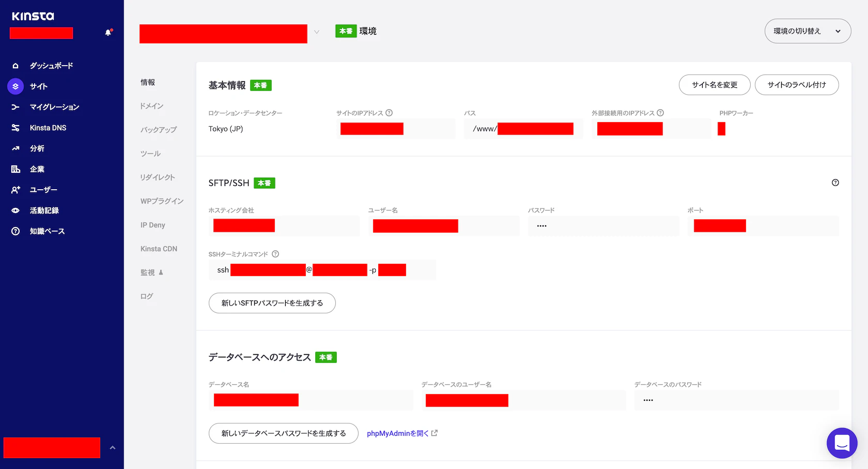This screenshot has height=469, width=868.
Task: Click the phpMyAdminを開く link
Action: (x=398, y=433)
